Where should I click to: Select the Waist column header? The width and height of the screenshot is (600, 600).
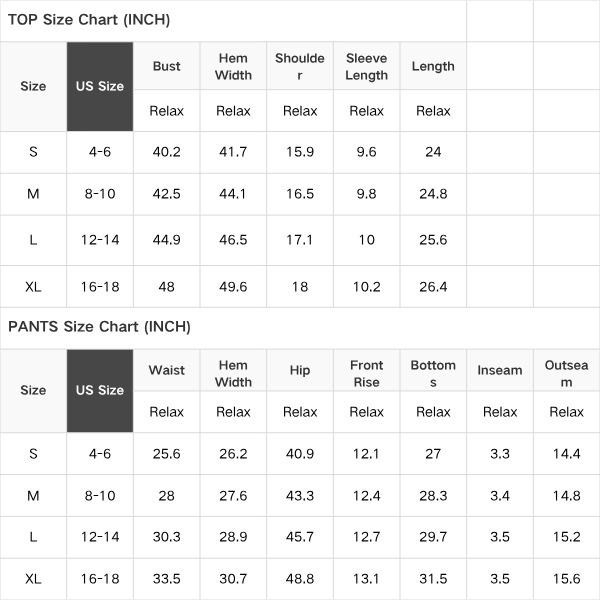(x=166, y=370)
